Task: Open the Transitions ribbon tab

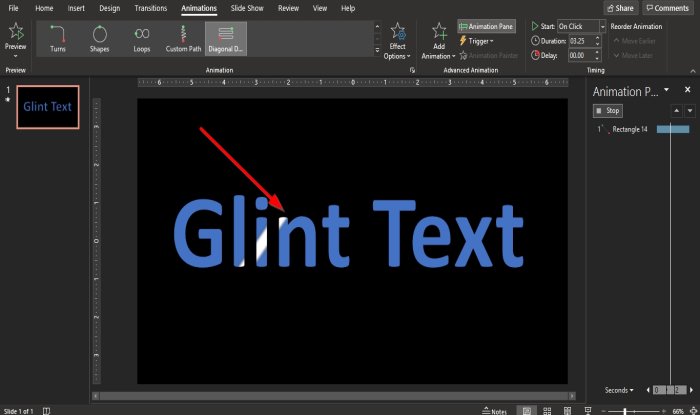Action: click(x=150, y=8)
